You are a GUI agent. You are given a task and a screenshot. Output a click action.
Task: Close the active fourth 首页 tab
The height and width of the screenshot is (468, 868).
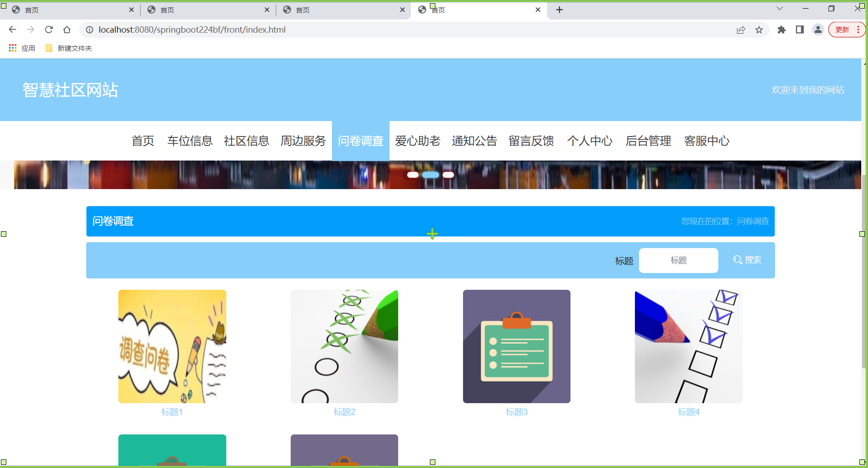[538, 10]
